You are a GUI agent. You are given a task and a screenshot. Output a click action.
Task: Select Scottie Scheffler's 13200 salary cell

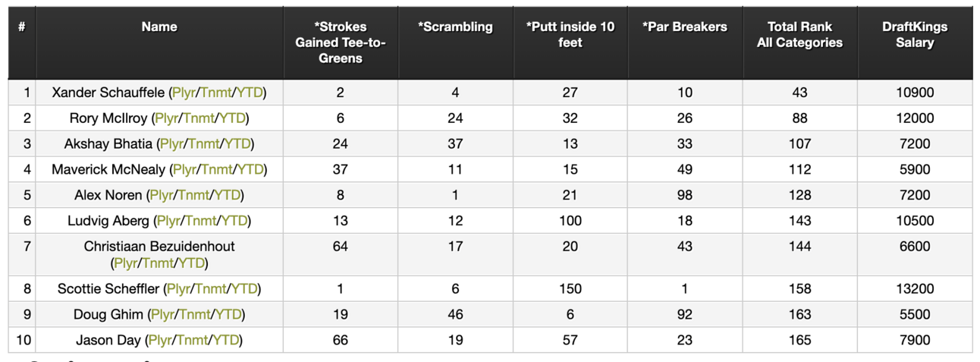914,289
